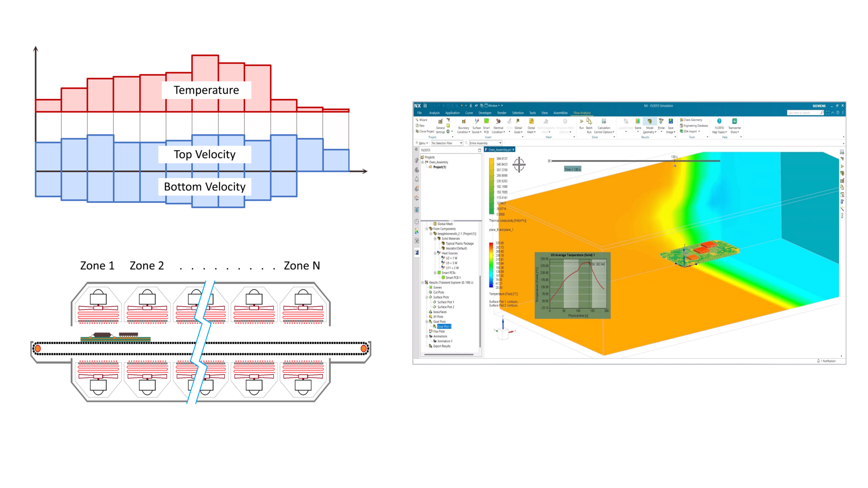Open the Entire Assembly scope dropdown
868x488 pixels.
[x=500, y=143]
